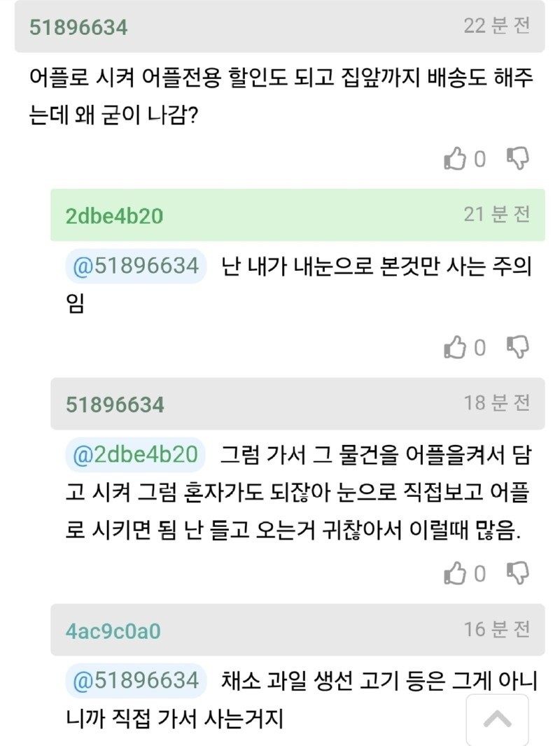Click the @51896634 mention in 2dbe4b20's reply
This screenshot has height=746, width=560.
pyautogui.click(x=136, y=266)
